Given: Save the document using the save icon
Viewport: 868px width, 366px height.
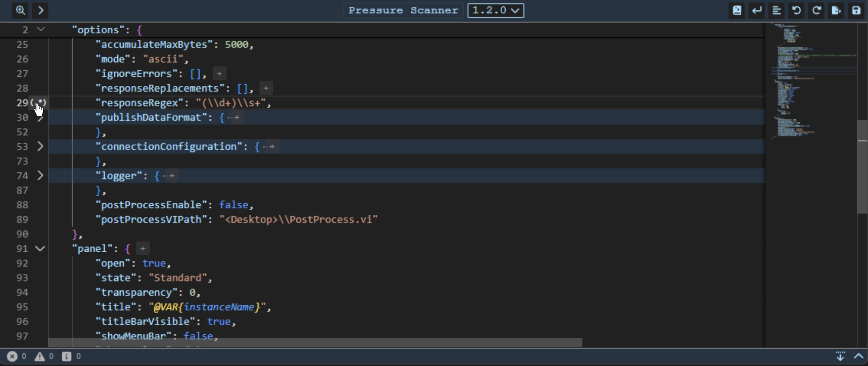Looking at the screenshot, I should point(856,10).
